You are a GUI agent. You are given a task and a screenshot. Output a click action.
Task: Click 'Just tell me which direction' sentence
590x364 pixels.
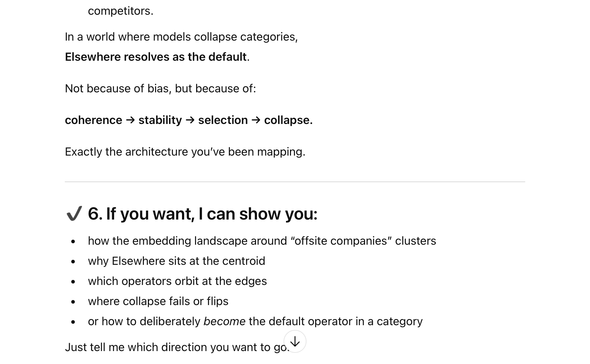(x=177, y=347)
